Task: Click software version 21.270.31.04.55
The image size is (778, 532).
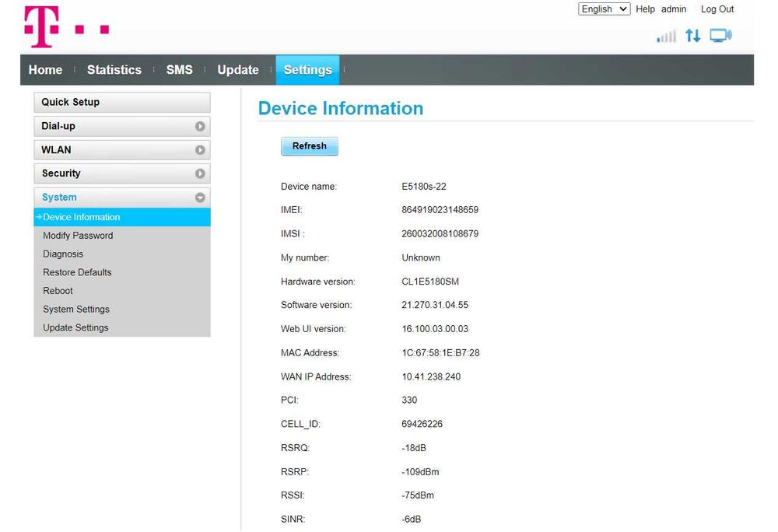Action: (435, 305)
